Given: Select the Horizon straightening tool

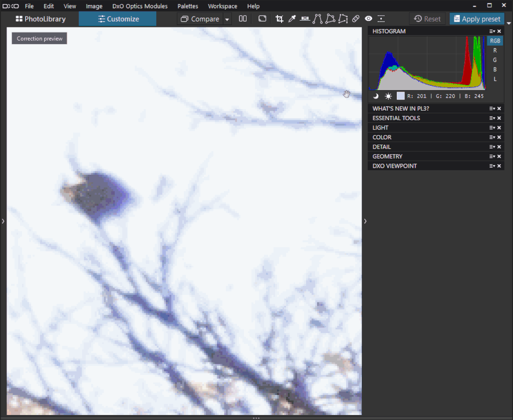Looking at the screenshot, I should pos(305,19).
